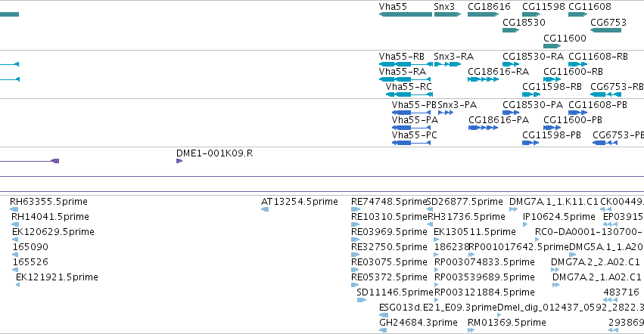Image resolution: width=644 pixels, height=334 pixels.
Task: Click the CG18530-RA transcript label
Action: tap(533, 56)
